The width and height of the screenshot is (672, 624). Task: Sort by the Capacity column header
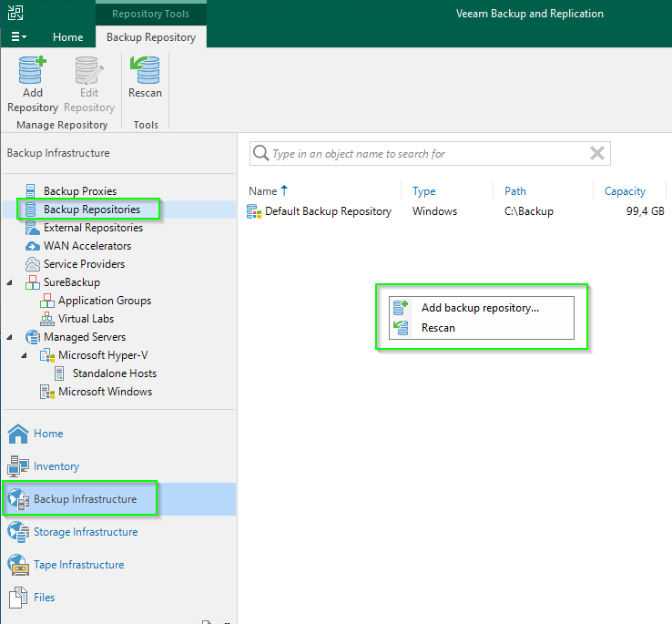pos(625,191)
